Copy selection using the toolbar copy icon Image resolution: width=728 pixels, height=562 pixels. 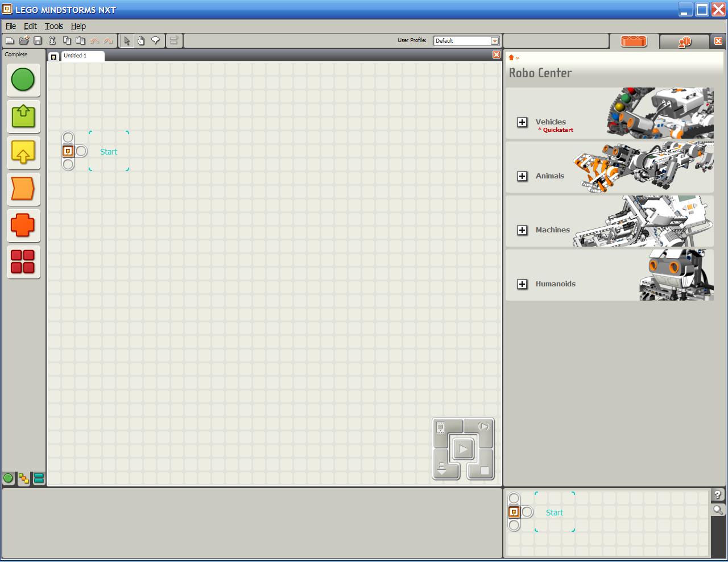coord(67,40)
